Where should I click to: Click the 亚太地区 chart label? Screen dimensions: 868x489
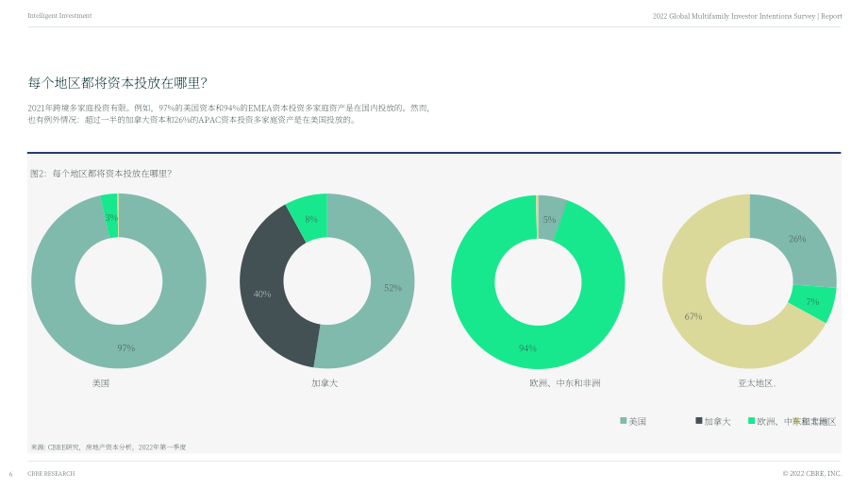[x=757, y=382]
